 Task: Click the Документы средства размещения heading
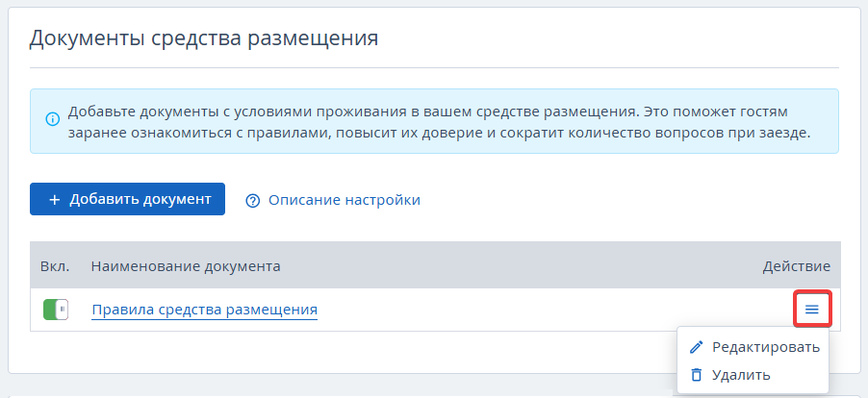point(203,38)
